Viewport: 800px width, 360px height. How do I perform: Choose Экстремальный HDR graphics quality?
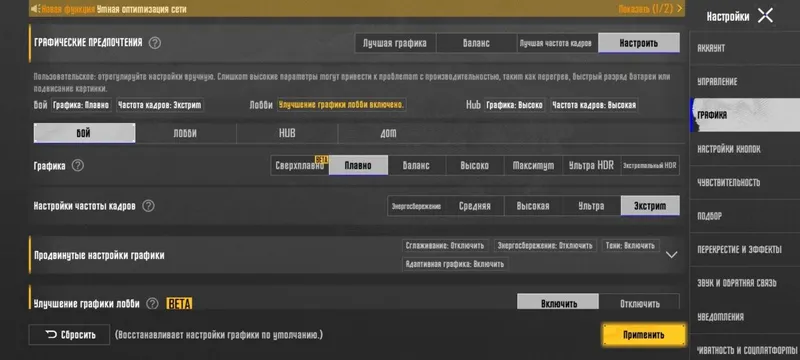click(x=650, y=165)
